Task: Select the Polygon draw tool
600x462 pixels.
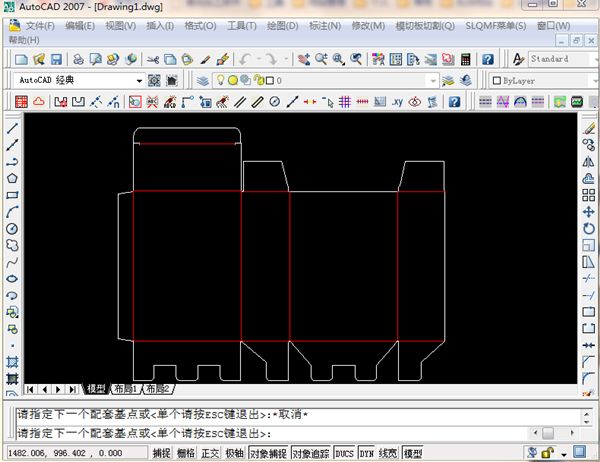Action: click(x=12, y=178)
